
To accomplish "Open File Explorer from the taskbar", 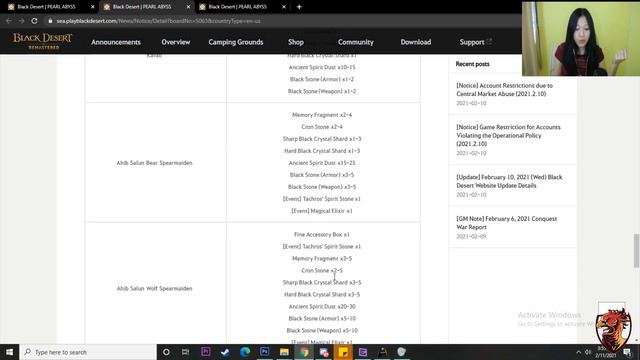I will coord(284,352).
